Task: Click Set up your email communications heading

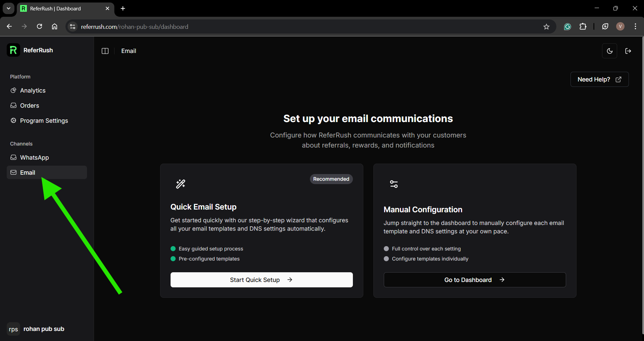Action: coord(368,119)
